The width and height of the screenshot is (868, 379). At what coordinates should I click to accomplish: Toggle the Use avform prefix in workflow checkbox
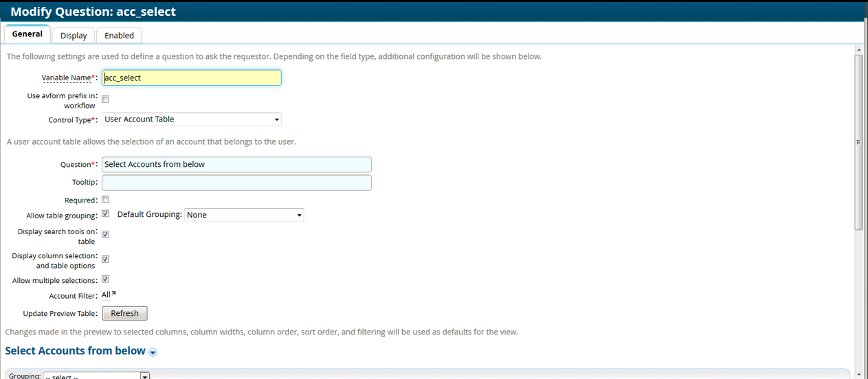tap(106, 100)
